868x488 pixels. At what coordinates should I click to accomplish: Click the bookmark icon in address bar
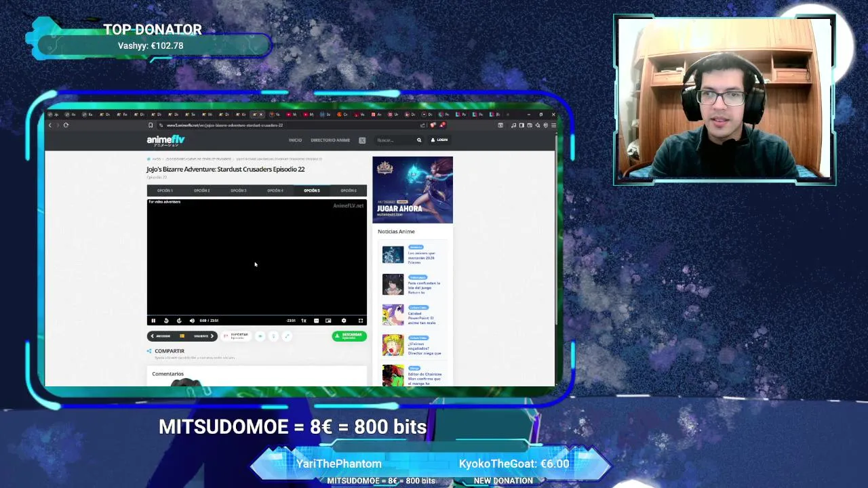tap(151, 125)
